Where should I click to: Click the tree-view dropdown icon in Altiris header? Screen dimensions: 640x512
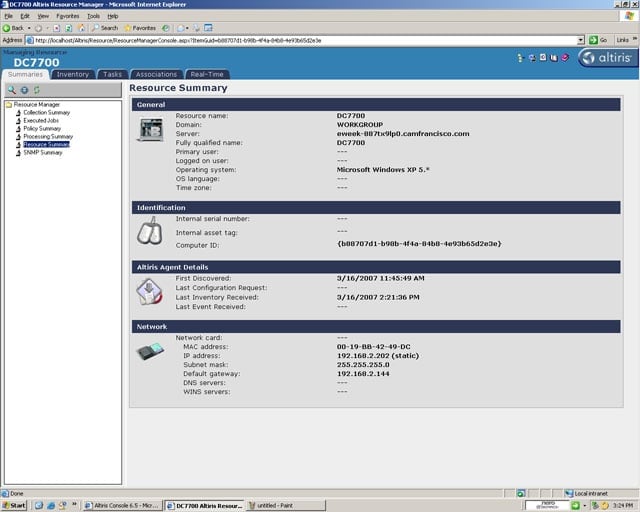520,58
